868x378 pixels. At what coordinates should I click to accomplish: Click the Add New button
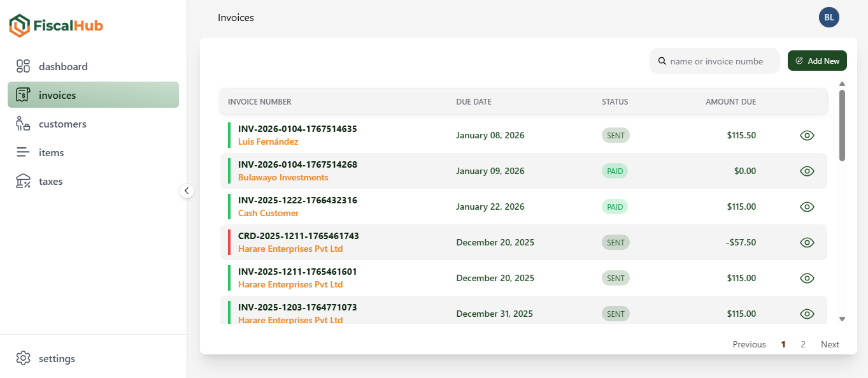[x=817, y=60]
